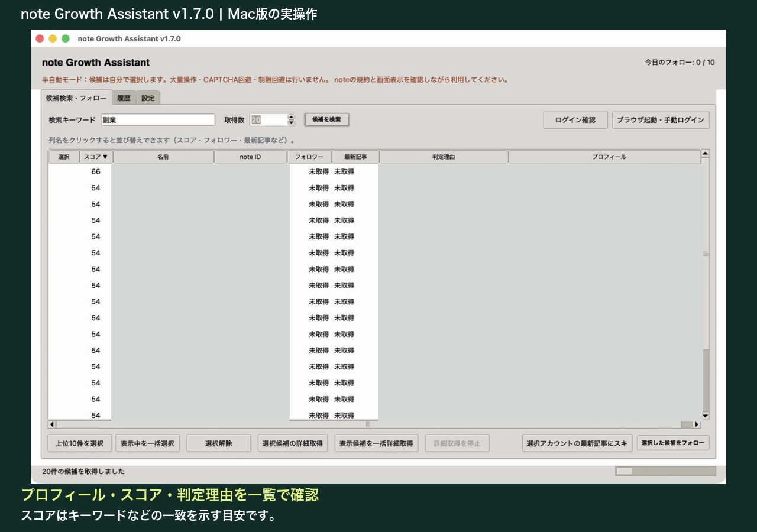Sort by the フォロワー column header
The image size is (757, 532).
[309, 157]
